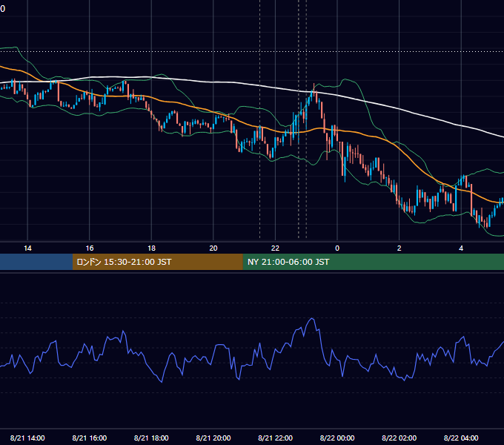This screenshot has height=445, width=504.
Task: Select the 8/21 14:00 timestamp label
Action: click(27, 438)
